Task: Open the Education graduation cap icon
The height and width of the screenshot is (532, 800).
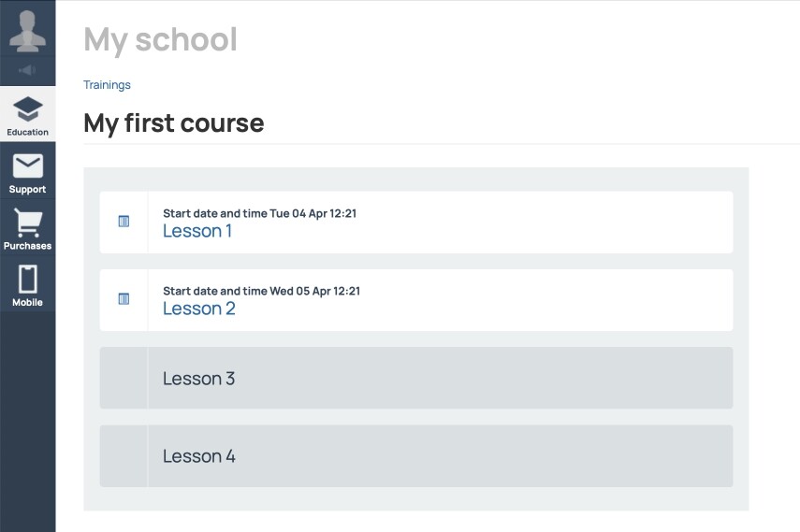Action: 27,109
